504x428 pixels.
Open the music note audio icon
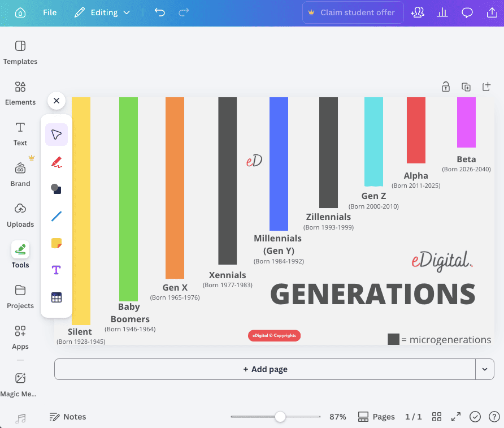click(20, 418)
